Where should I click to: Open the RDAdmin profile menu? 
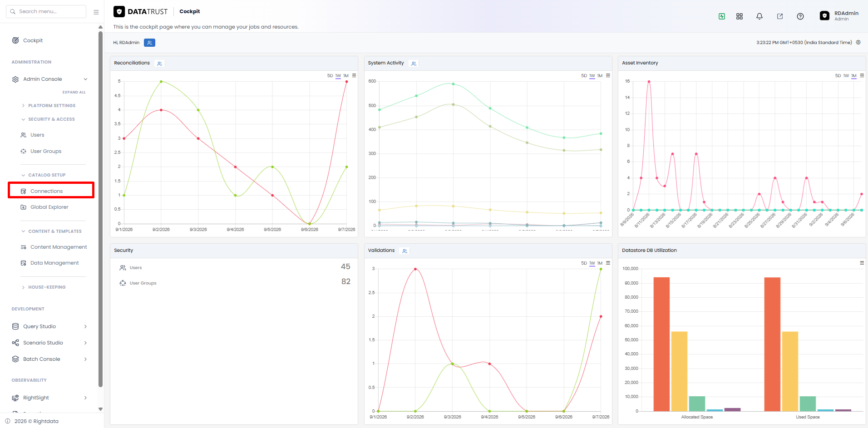point(839,16)
